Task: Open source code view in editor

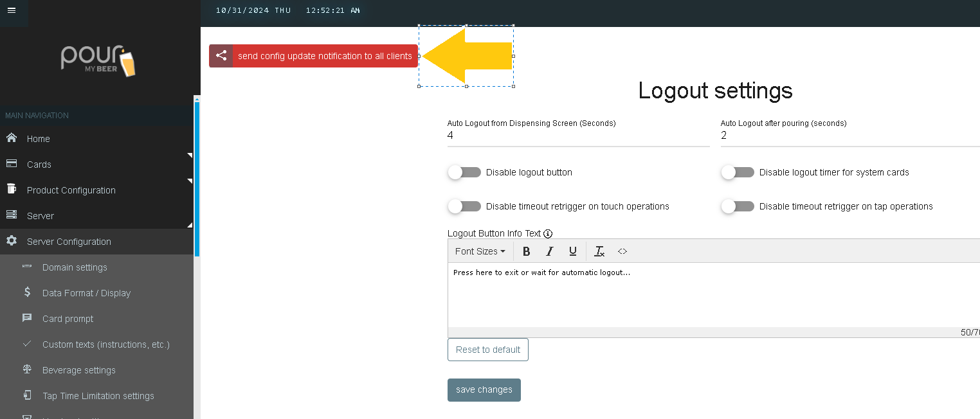Action: coord(622,251)
